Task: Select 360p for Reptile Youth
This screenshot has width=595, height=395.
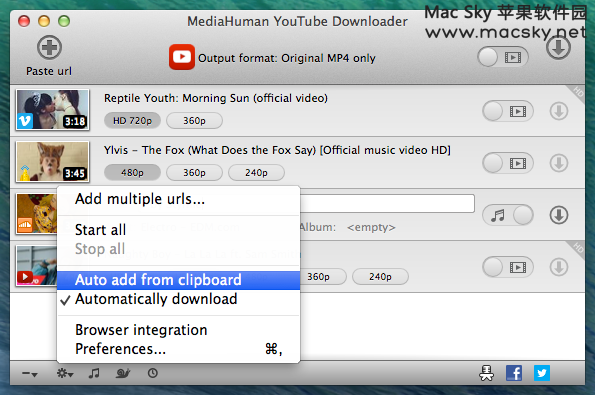Action: pos(194,121)
